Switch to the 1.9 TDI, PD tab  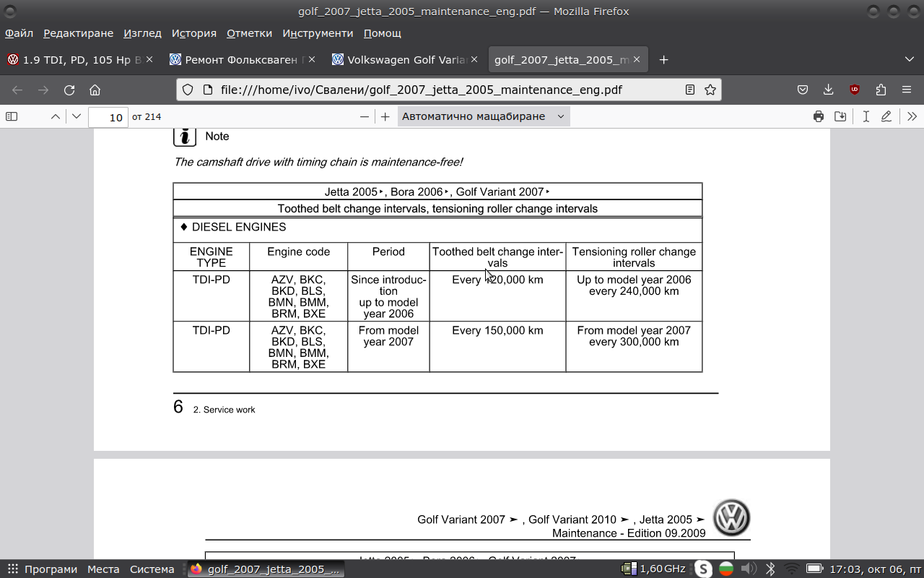tap(76, 60)
